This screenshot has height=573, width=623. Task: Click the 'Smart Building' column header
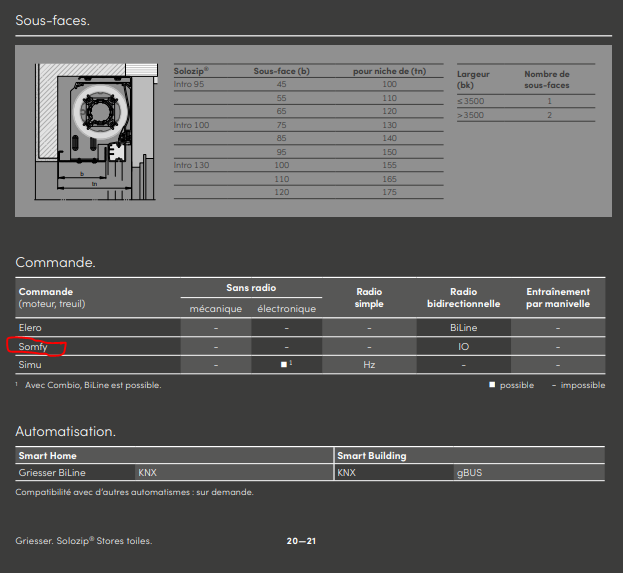coord(370,456)
